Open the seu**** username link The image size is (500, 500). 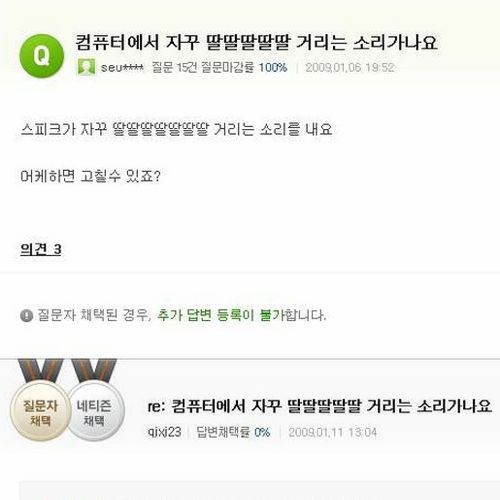pos(122,68)
